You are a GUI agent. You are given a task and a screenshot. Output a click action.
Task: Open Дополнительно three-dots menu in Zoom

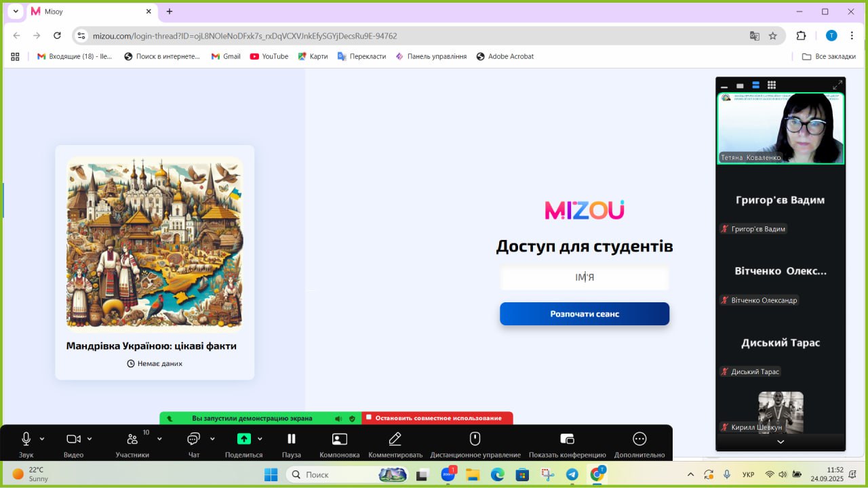tap(639, 439)
